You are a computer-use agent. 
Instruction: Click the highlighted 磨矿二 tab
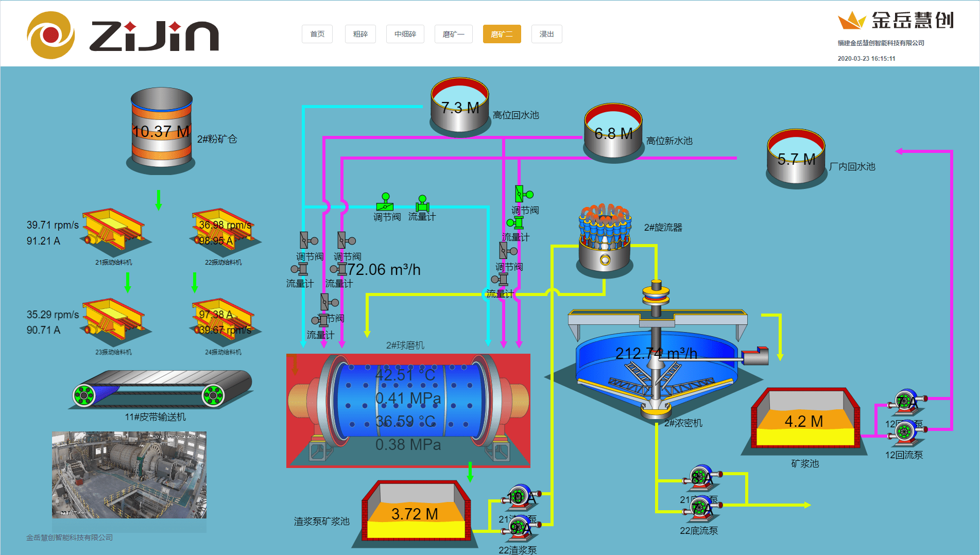[x=502, y=34]
